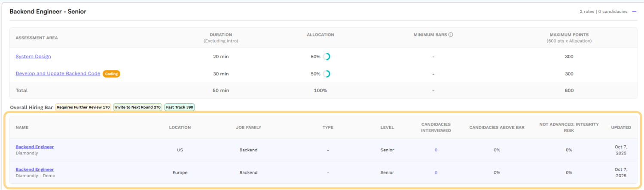Click the TYPE column header
The height and width of the screenshot is (190, 644).
(328, 127)
